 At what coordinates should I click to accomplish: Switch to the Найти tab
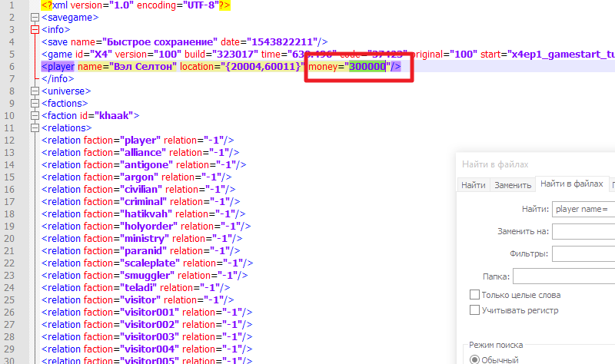(x=474, y=185)
